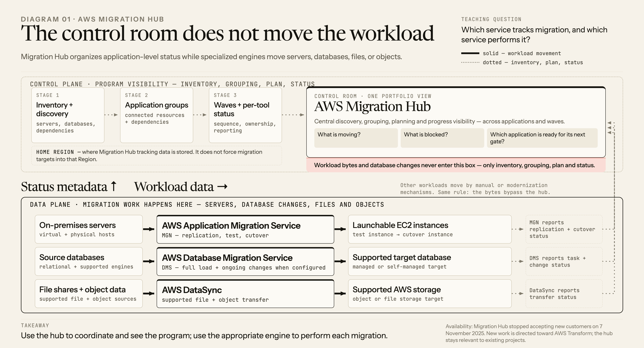Click the HOME REGION note

[x=156, y=156]
